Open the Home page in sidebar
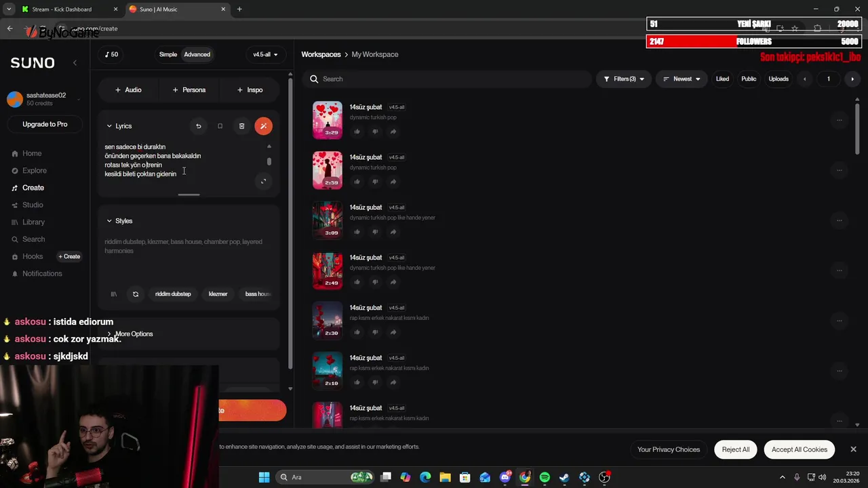The width and height of the screenshot is (868, 488). (x=26, y=154)
